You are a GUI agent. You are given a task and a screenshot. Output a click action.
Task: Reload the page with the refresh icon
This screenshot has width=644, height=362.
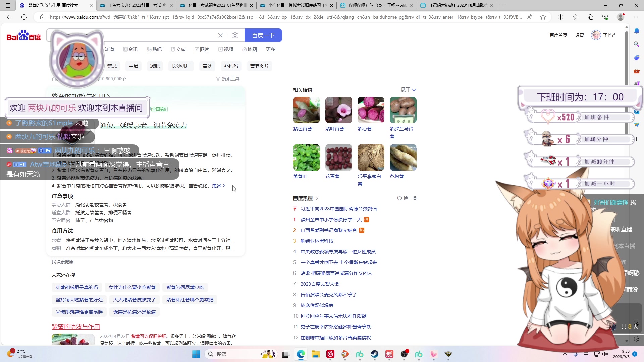24,17
